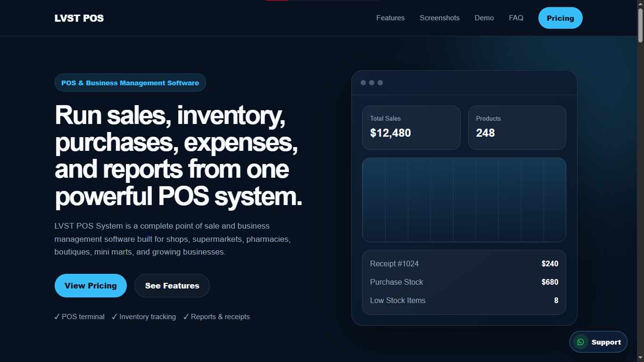Open the FAQ navigation link
The width and height of the screenshot is (644, 362).
point(516,18)
